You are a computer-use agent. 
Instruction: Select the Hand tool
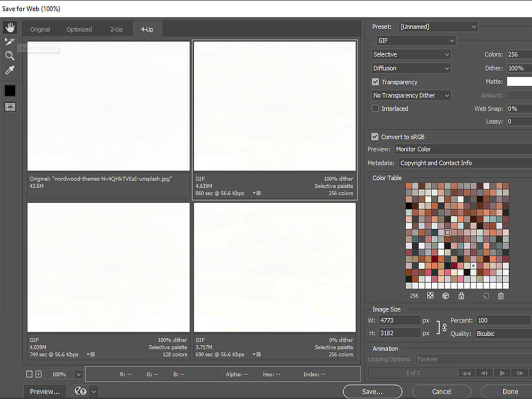tap(10, 28)
